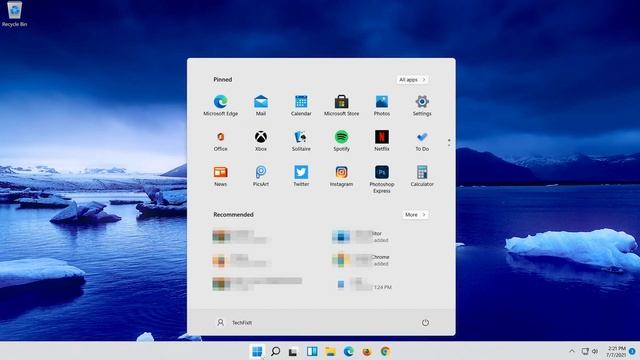Open the Mail app
This screenshot has width=640, height=360.
(x=261, y=105)
